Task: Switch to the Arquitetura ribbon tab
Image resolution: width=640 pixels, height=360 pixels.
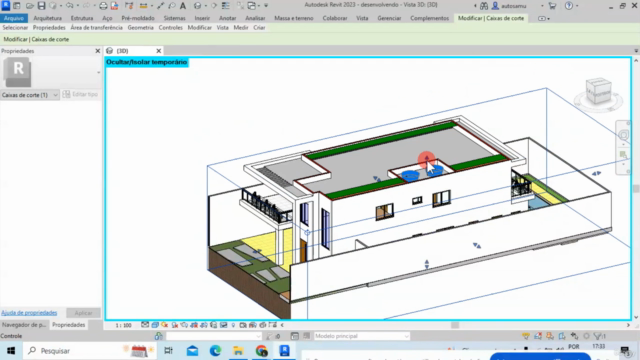Action: tap(47, 18)
